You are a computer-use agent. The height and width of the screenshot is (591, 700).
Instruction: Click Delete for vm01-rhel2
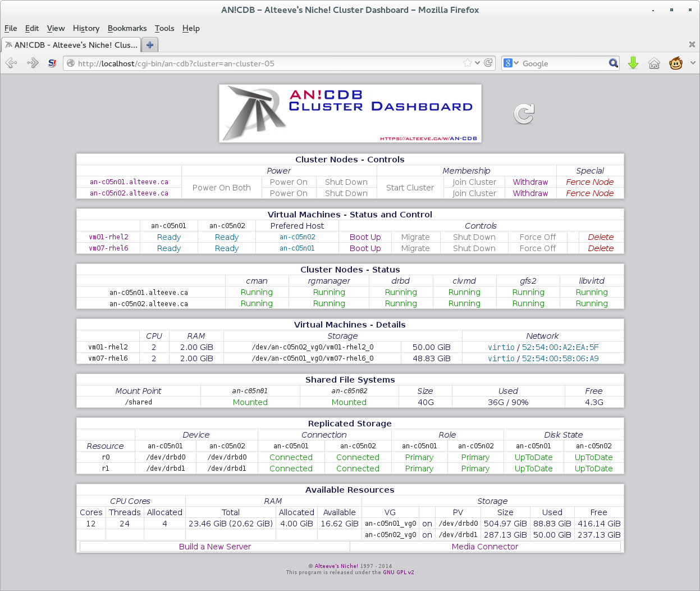(x=601, y=237)
